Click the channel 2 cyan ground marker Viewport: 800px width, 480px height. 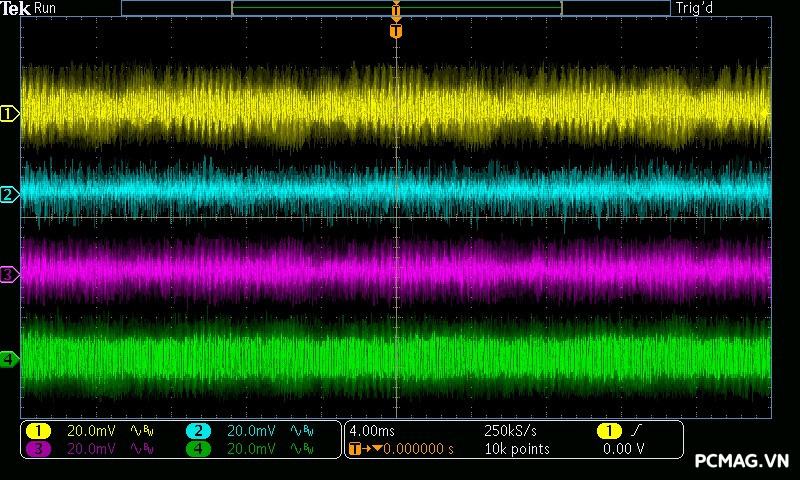coord(9,195)
